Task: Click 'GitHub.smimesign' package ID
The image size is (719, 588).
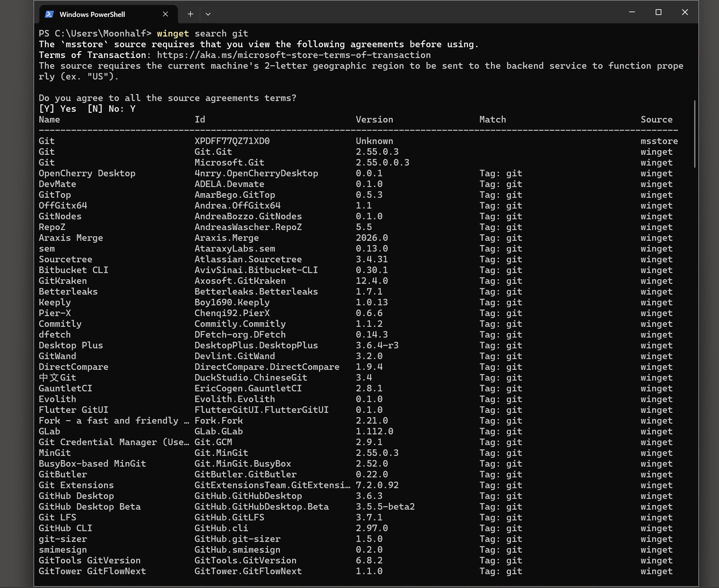Action: 237,550
